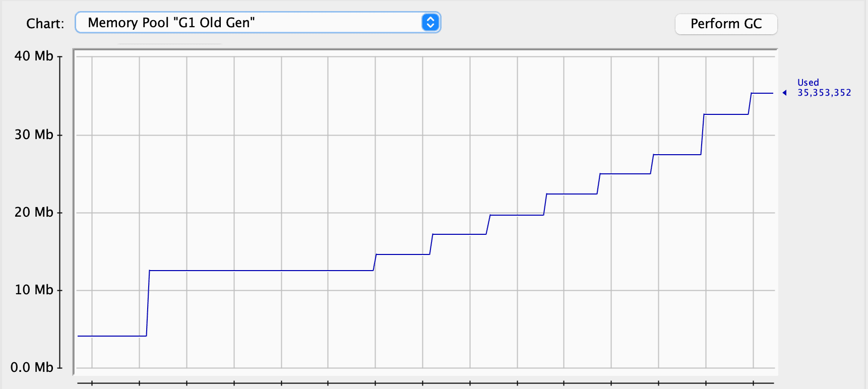Open the Chart memory pool dropdown

[257, 23]
